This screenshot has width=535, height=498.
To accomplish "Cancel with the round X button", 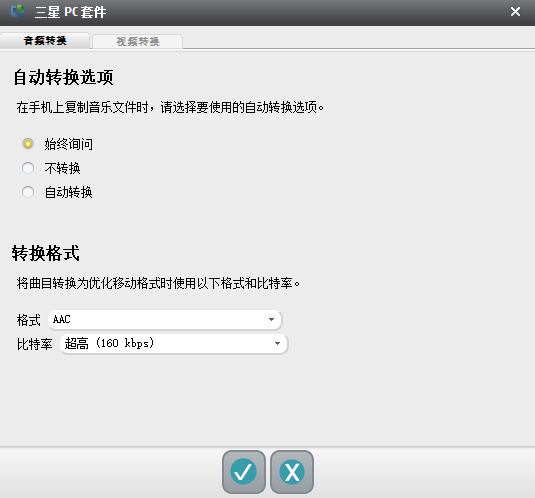I will coord(292,472).
